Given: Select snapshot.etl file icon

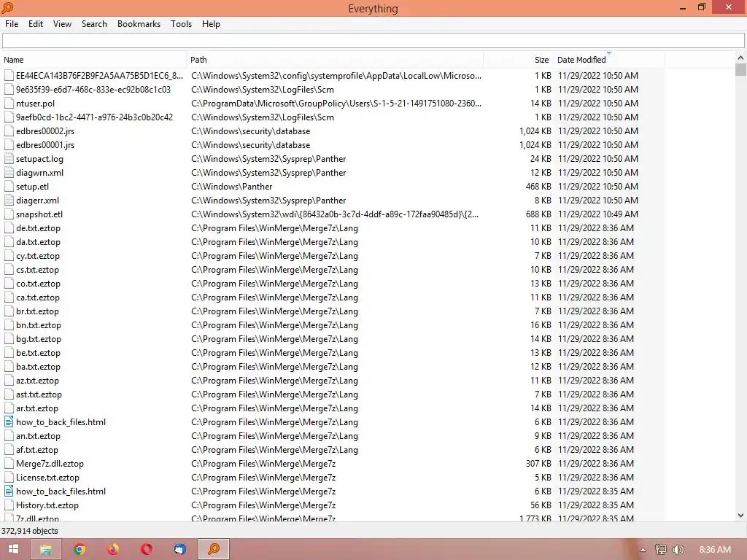Looking at the screenshot, I should [x=9, y=214].
